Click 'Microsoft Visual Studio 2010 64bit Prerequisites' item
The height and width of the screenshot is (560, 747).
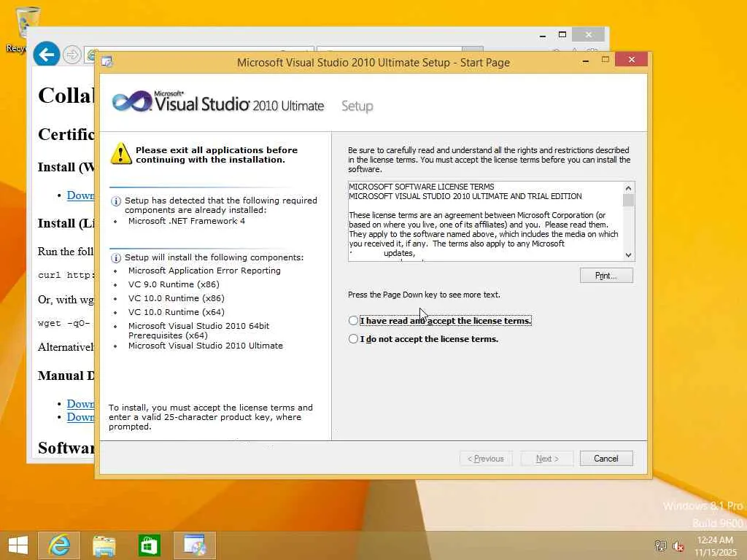tap(198, 330)
